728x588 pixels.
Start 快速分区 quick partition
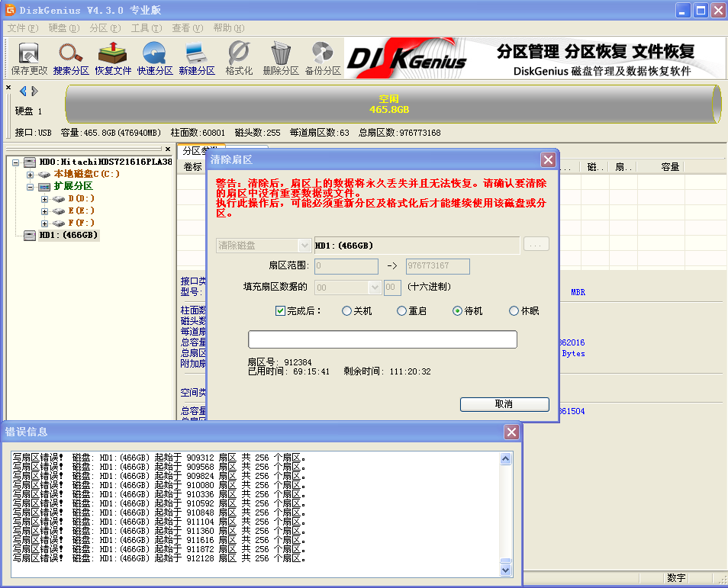(155, 59)
